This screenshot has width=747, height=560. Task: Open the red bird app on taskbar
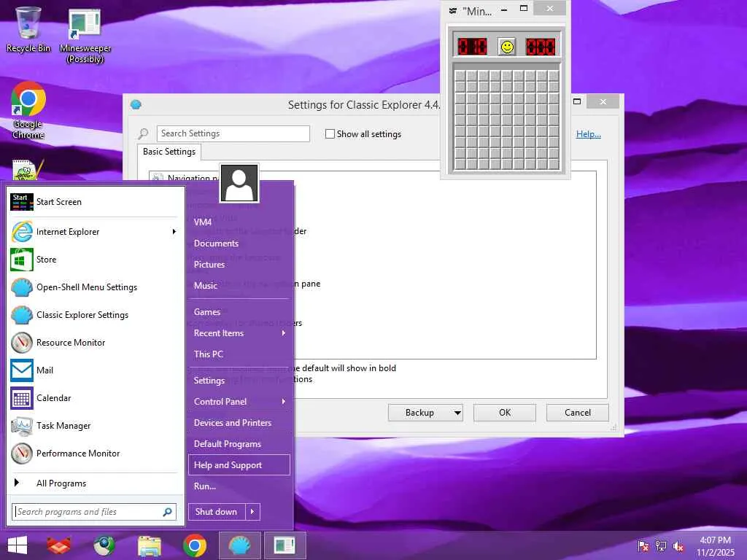pyautogui.click(x=58, y=545)
